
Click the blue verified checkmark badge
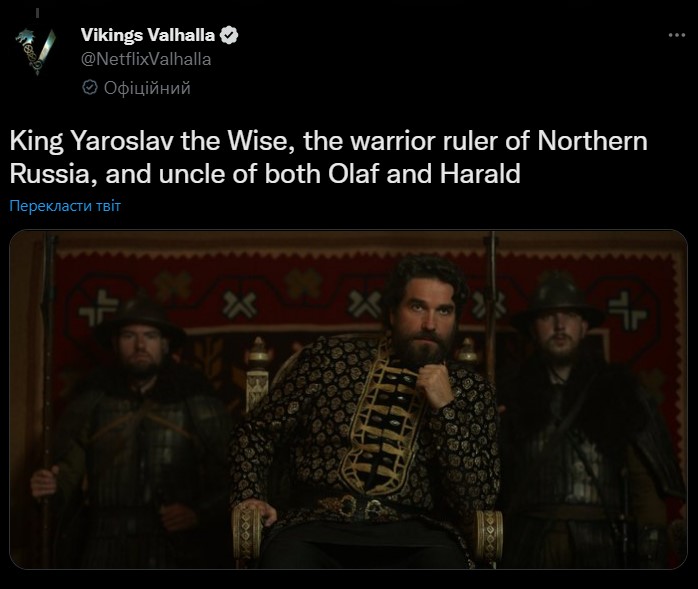[x=229, y=35]
